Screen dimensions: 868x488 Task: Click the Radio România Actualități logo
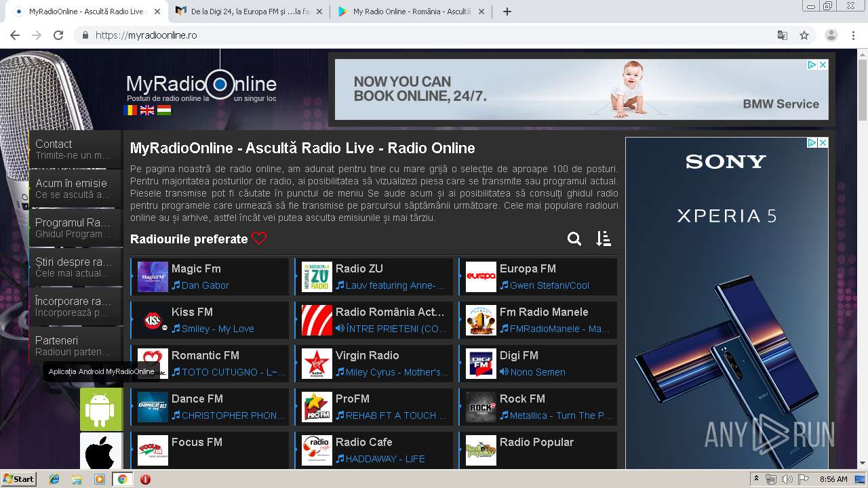click(x=317, y=321)
